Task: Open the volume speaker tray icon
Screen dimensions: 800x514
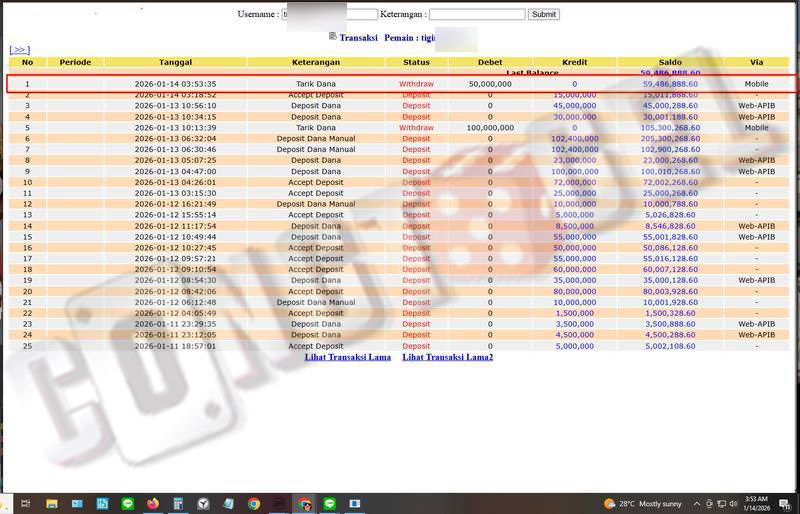Action: 734,504
